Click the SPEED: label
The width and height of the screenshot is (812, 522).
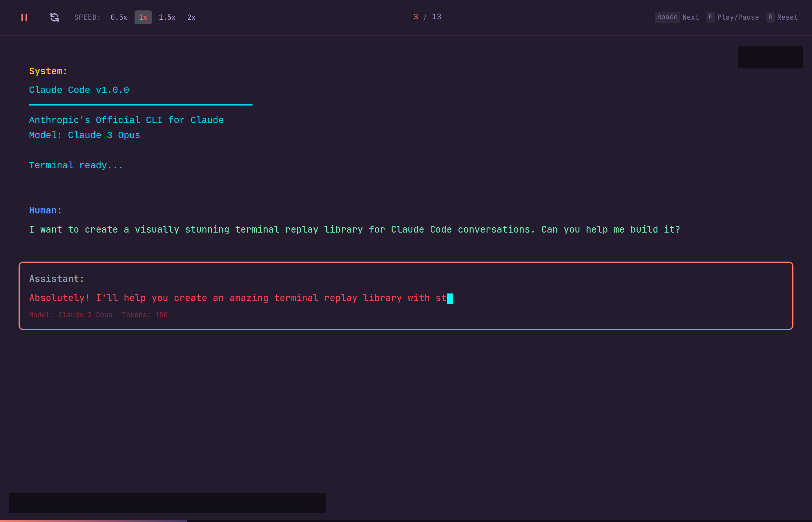[x=88, y=17]
